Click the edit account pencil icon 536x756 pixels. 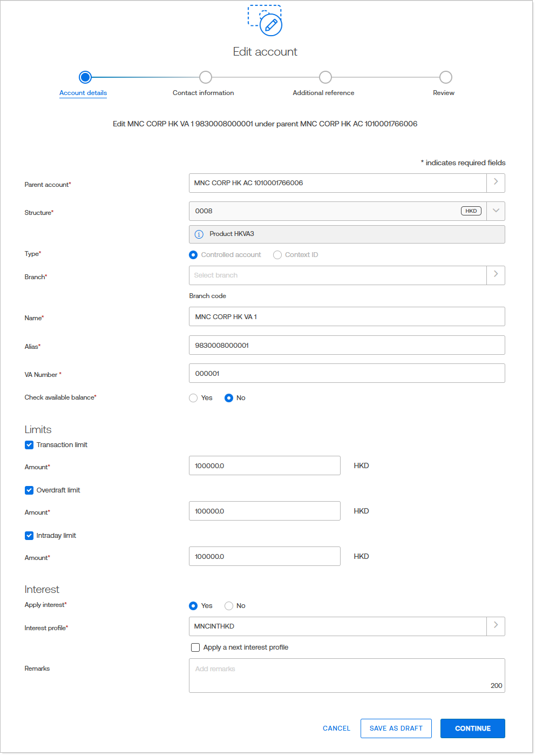pyautogui.click(x=270, y=24)
